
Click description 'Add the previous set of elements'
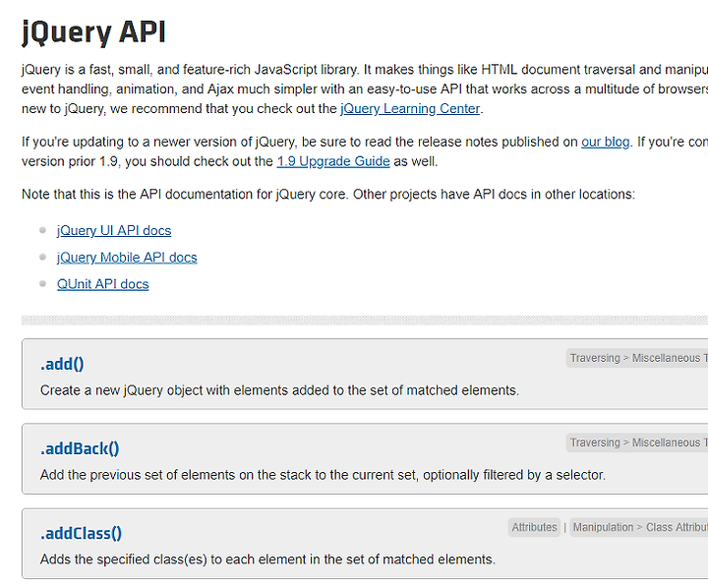click(323, 475)
